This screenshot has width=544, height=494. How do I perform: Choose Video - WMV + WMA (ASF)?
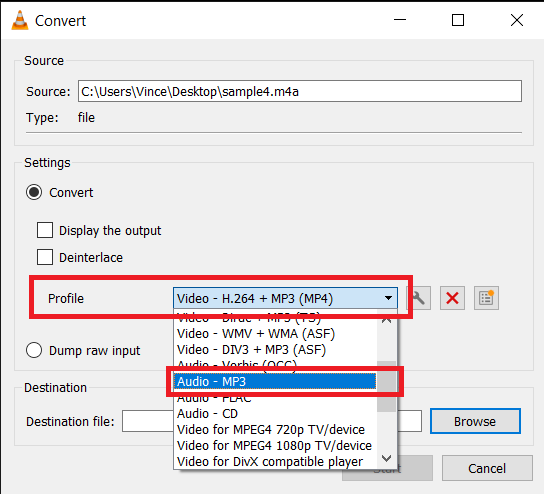274,333
